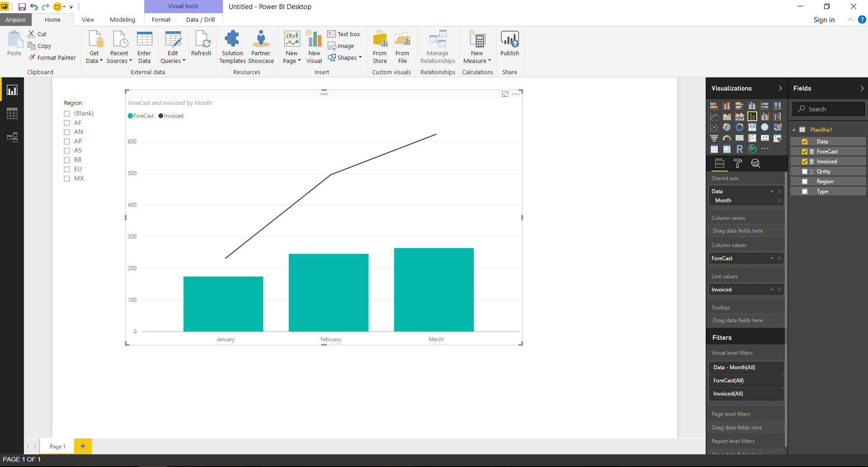Select the treemap visualization
The height and width of the screenshot is (467, 868).
tap(752, 127)
